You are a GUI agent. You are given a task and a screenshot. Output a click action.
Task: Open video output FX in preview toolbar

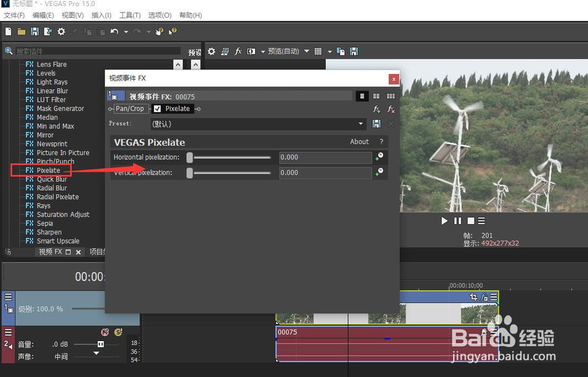click(238, 51)
